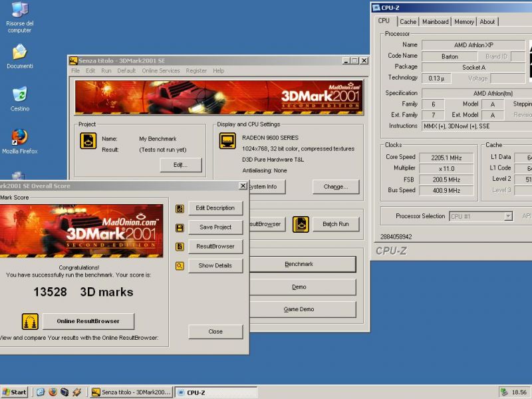Click the yellow Online ResultBrowser icon
The image size is (532, 399).
coord(30,321)
